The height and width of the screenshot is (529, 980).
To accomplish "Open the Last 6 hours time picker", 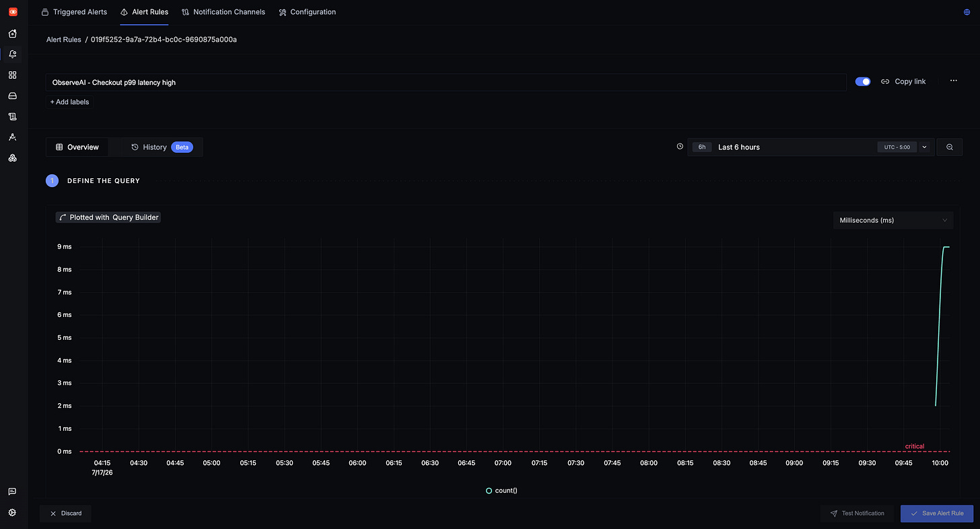I will [x=811, y=147].
